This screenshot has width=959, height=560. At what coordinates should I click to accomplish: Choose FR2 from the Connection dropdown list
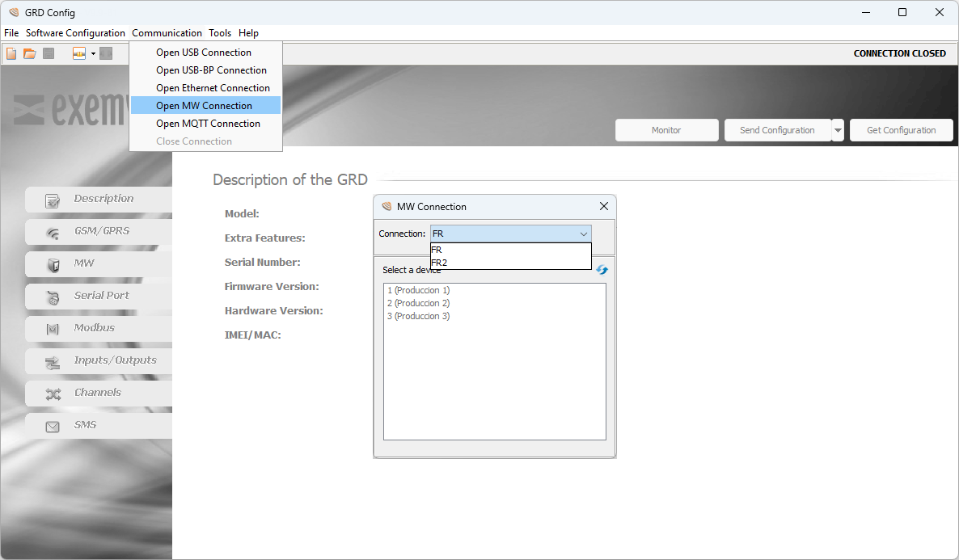(x=441, y=263)
